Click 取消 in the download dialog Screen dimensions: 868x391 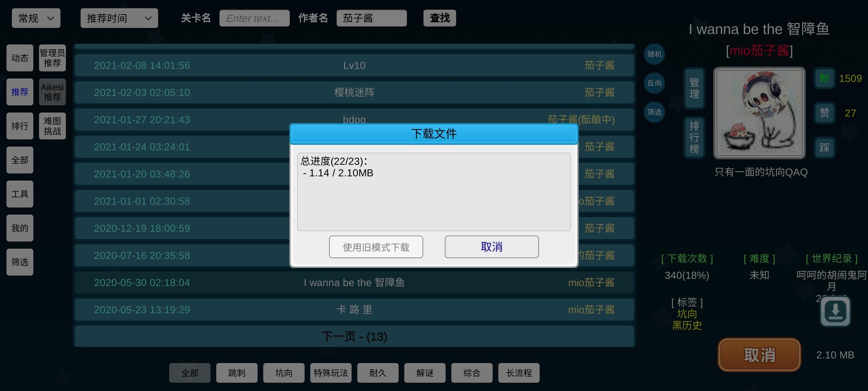492,247
